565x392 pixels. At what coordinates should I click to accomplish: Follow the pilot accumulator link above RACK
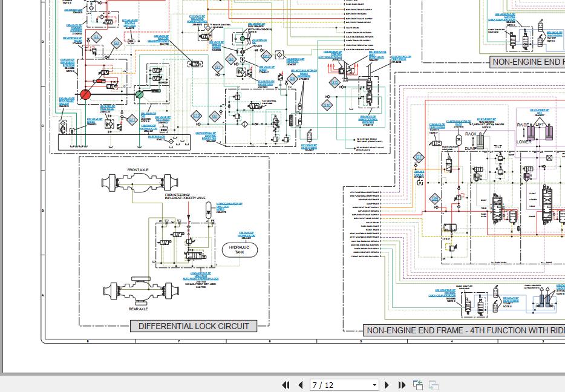(459, 123)
